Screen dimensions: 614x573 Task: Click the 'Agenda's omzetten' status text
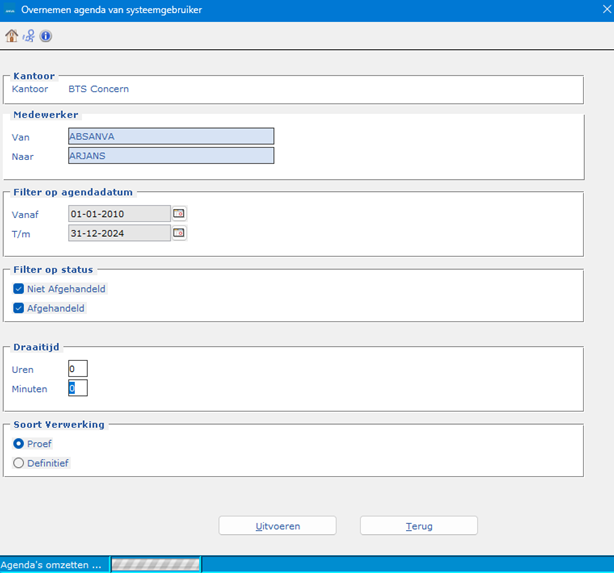coord(51,564)
